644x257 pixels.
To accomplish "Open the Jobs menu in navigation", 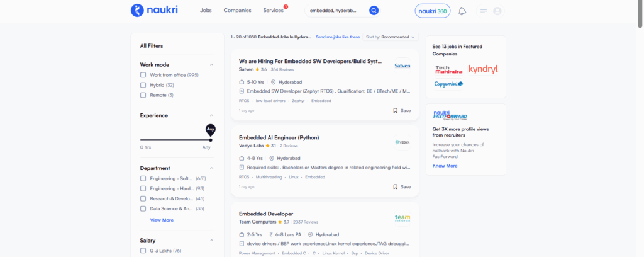I will (x=205, y=11).
